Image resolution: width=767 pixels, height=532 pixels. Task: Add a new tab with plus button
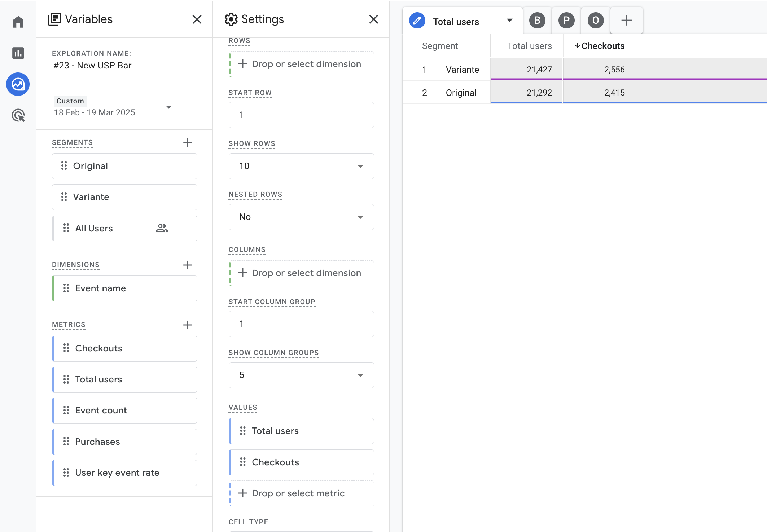627,21
